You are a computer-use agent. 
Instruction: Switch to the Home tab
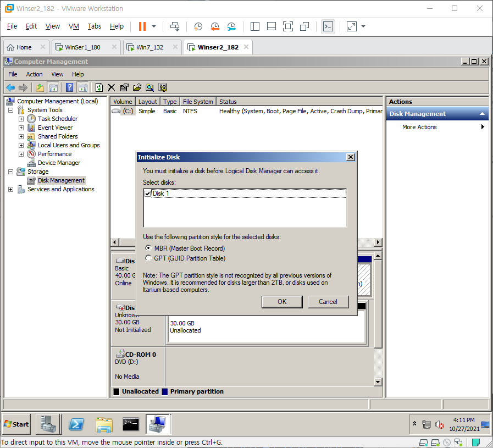tap(24, 47)
